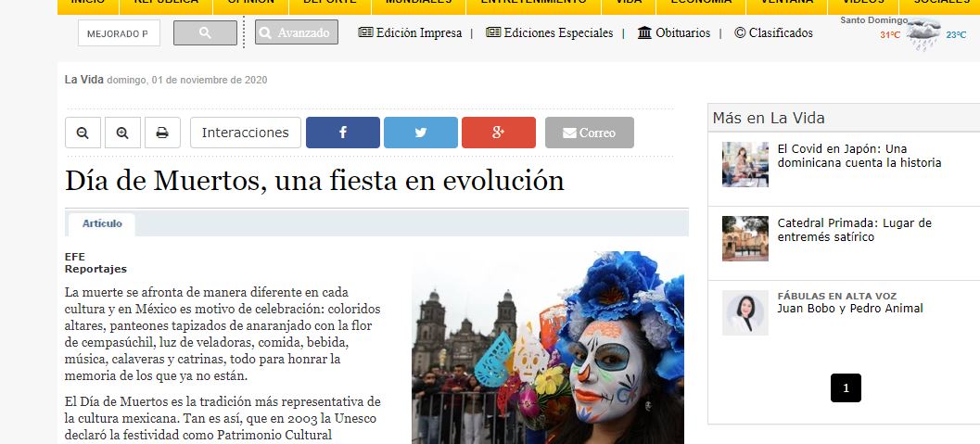Open Edición Impresa link
This screenshot has height=444, width=980.
pos(410,33)
